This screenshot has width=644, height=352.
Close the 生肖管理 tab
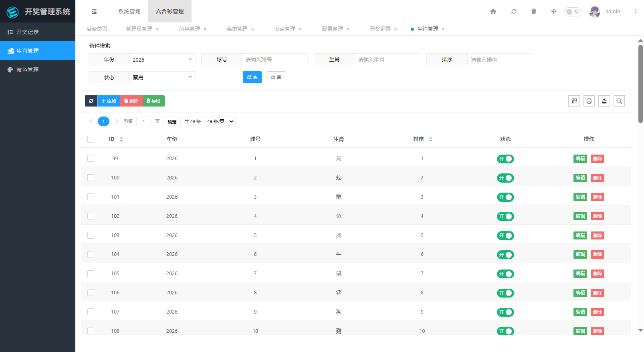(x=443, y=29)
